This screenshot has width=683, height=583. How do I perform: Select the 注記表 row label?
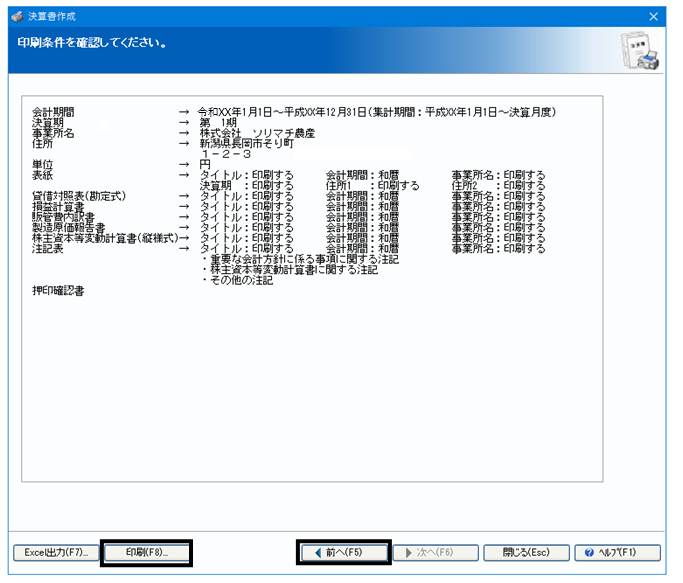(48, 248)
